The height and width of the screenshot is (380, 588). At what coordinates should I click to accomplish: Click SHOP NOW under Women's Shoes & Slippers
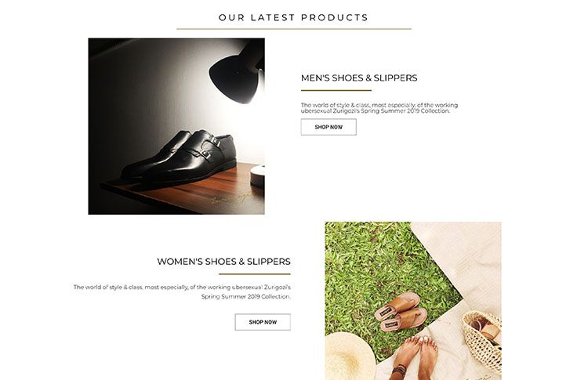tap(263, 322)
